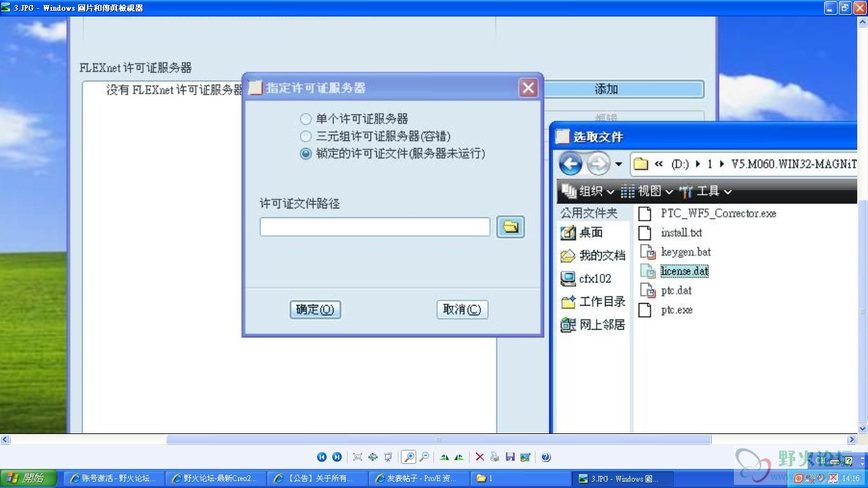Close the 指定许可证服务器 dialog
This screenshot has height=488, width=868.
pyautogui.click(x=528, y=88)
